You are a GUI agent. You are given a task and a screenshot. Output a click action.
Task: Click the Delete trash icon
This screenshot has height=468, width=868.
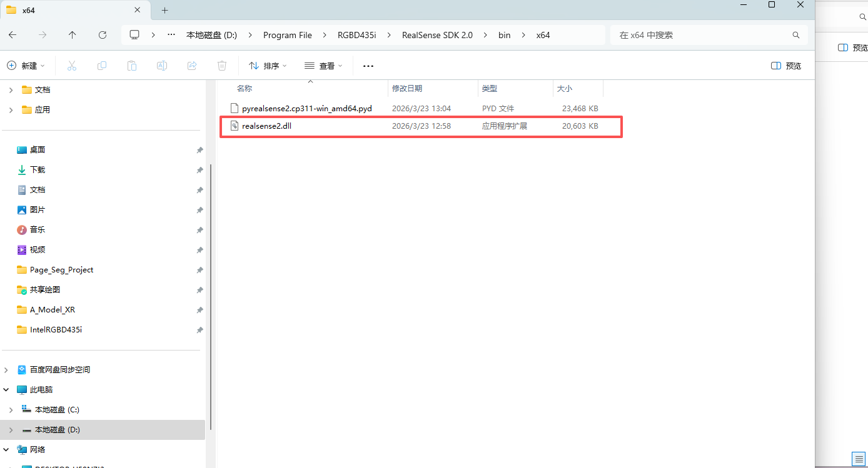(222, 66)
